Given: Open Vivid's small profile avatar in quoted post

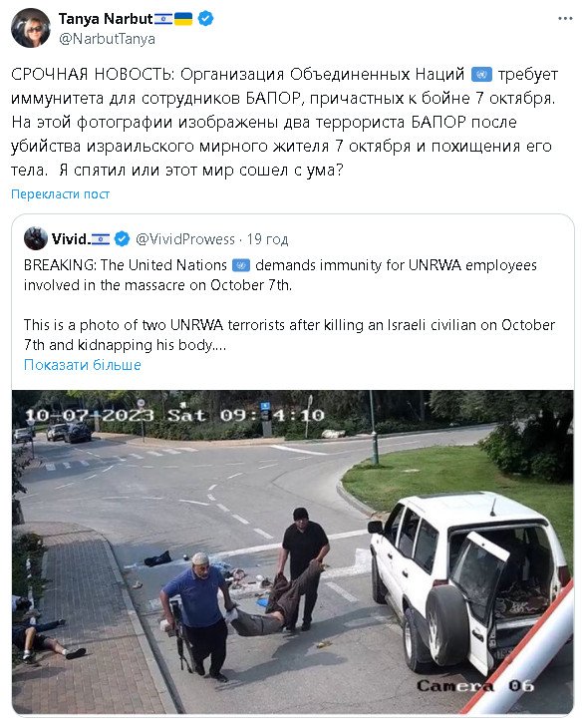Looking at the screenshot, I should point(35,238).
